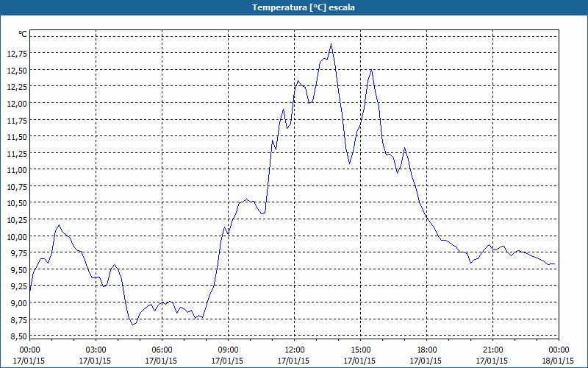Click the 8,75 temperature label
Image resolution: width=588 pixels, height=368 pixels.
coord(19,319)
